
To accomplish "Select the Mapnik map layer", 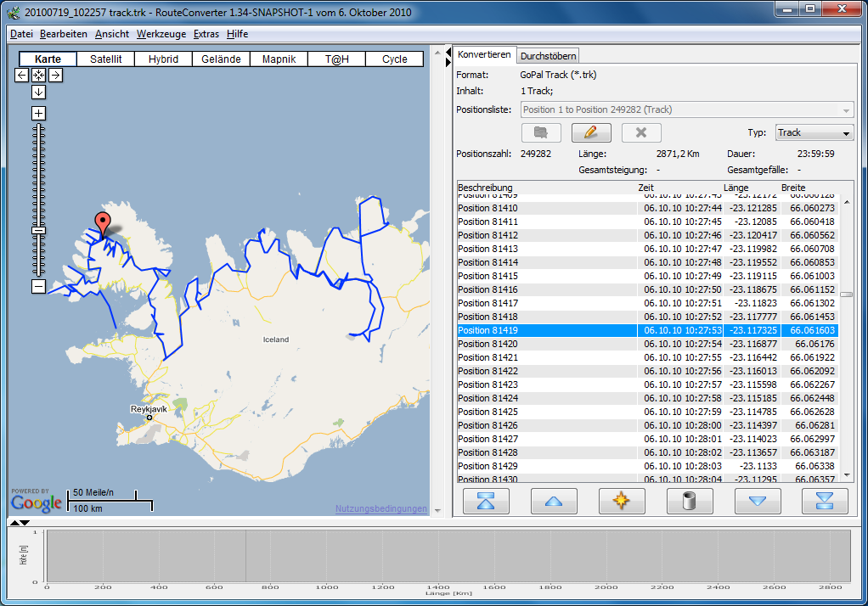I will point(279,59).
